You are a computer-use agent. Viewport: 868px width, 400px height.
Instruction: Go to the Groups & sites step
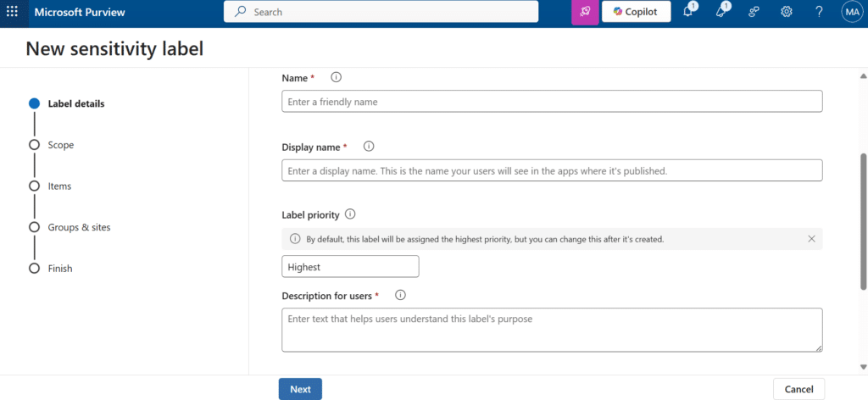[79, 227]
